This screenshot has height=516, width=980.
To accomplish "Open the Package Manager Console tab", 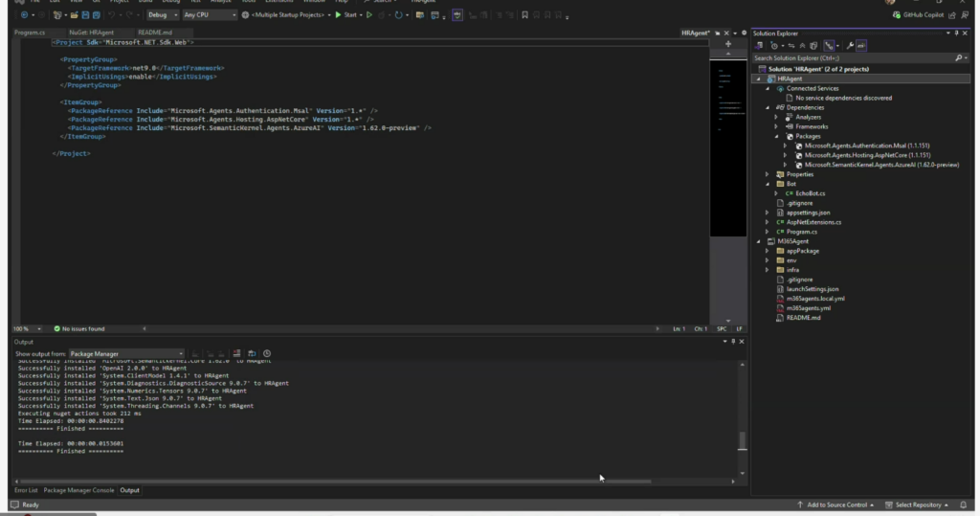I will pyautogui.click(x=78, y=490).
